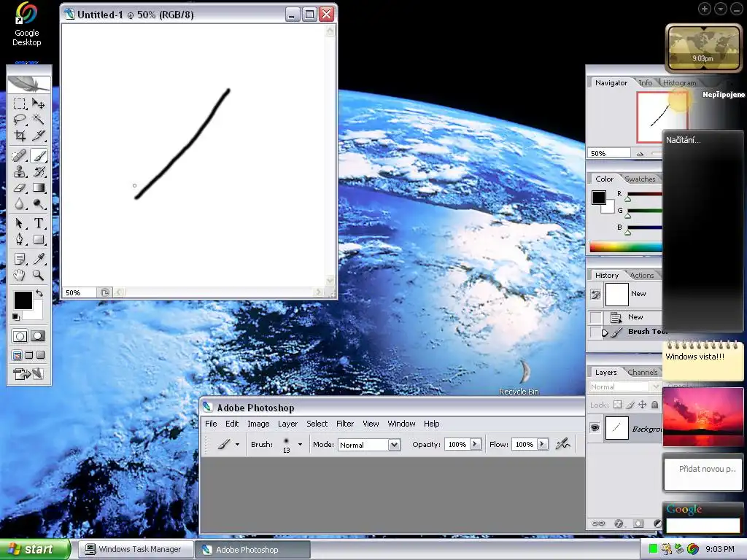747x560 pixels.
Task: Select the Type tool
Action: (39, 223)
